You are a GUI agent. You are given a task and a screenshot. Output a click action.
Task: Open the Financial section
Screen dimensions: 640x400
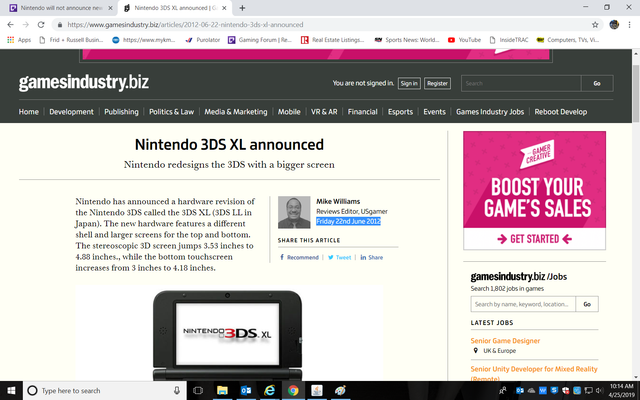pos(362,112)
